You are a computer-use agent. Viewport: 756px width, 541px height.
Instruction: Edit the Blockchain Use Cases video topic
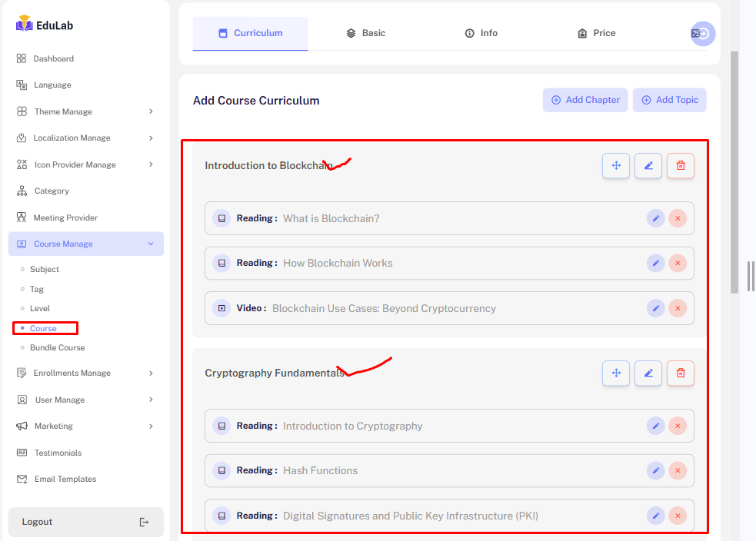point(655,308)
